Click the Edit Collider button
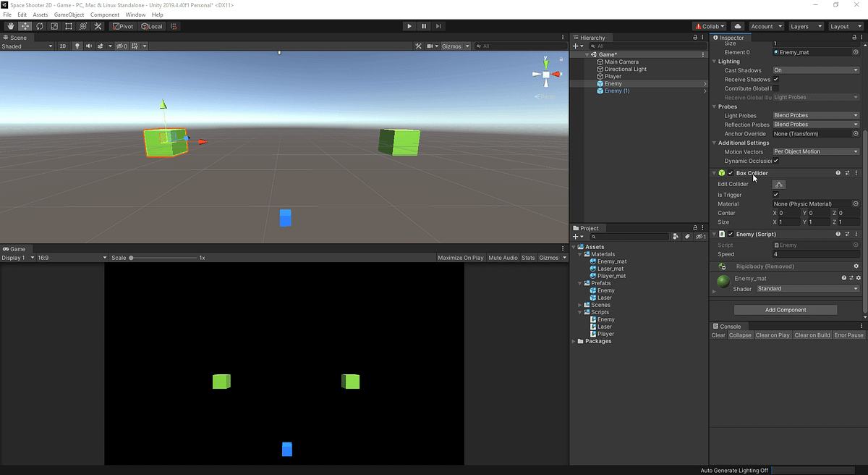This screenshot has width=868, height=475. (778, 184)
